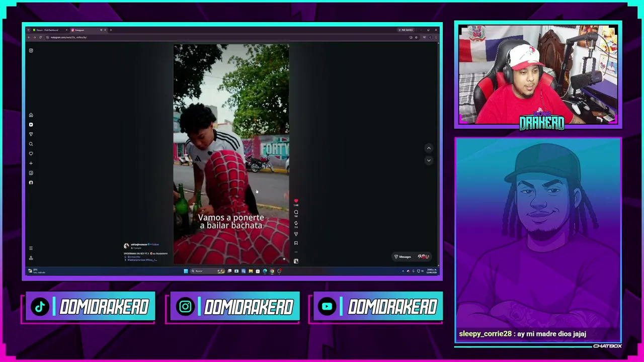The height and width of the screenshot is (362, 644).
Task: Open the Dashboard icon in sidebar
Action: click(31, 173)
